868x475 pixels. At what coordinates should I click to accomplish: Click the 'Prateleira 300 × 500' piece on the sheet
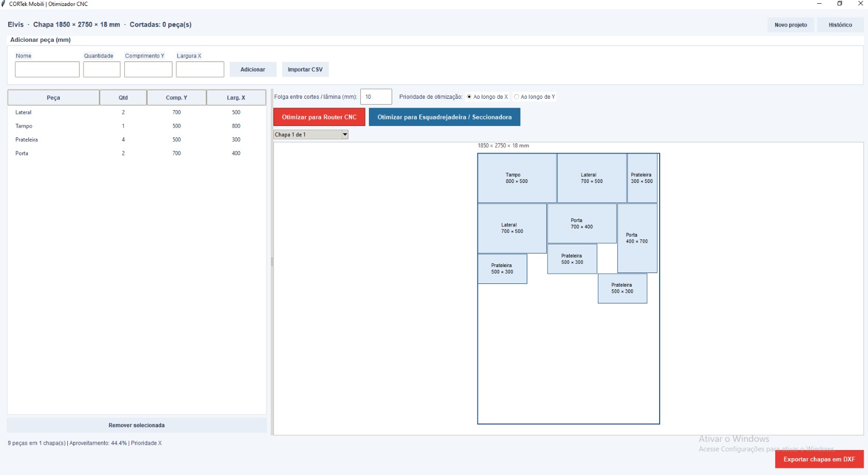[x=642, y=178]
